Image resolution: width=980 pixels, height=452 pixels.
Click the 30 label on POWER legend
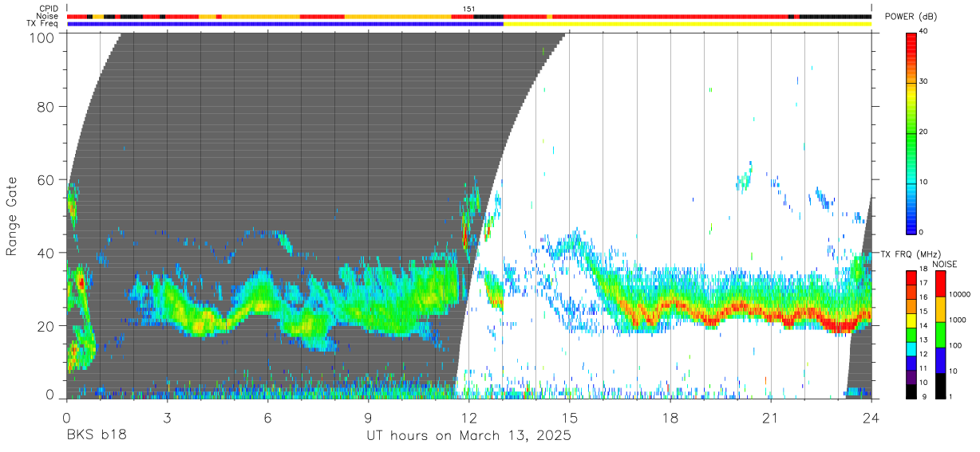click(924, 82)
